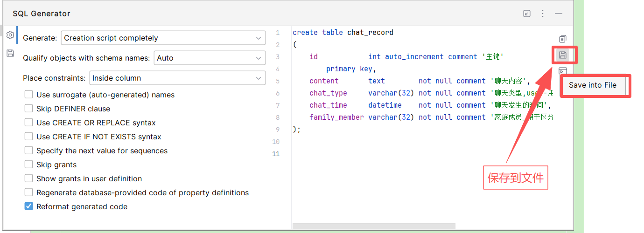Click the dock window mode icon in header
Viewport: 644px width, 233px height.
coord(527,14)
